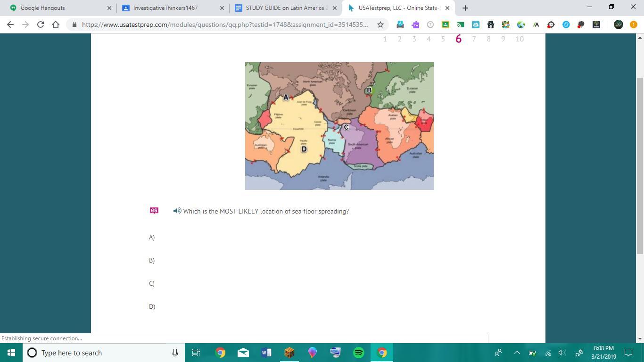Open the purple 'rw' puzzle extension
The width and height of the screenshot is (644, 362).
(x=415, y=25)
